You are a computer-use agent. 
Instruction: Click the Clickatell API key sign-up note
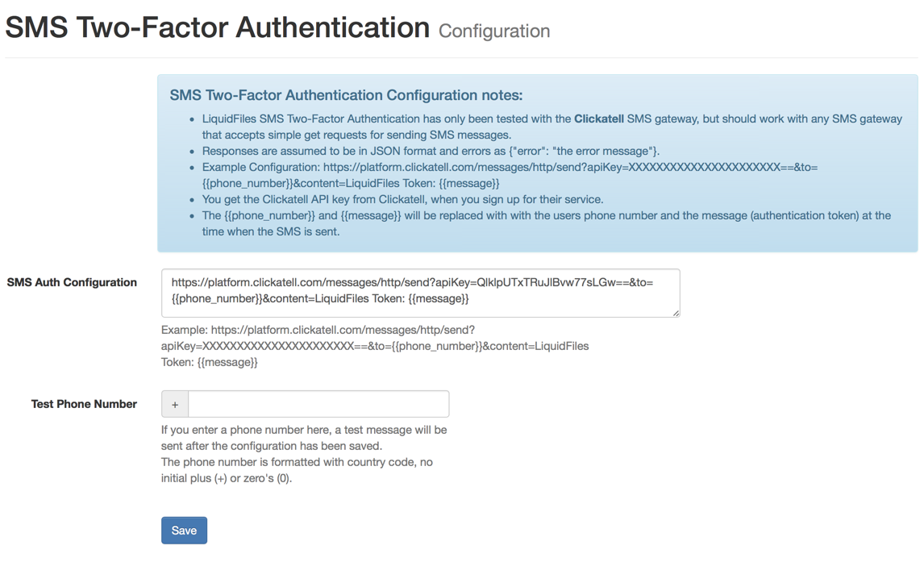pos(402,199)
